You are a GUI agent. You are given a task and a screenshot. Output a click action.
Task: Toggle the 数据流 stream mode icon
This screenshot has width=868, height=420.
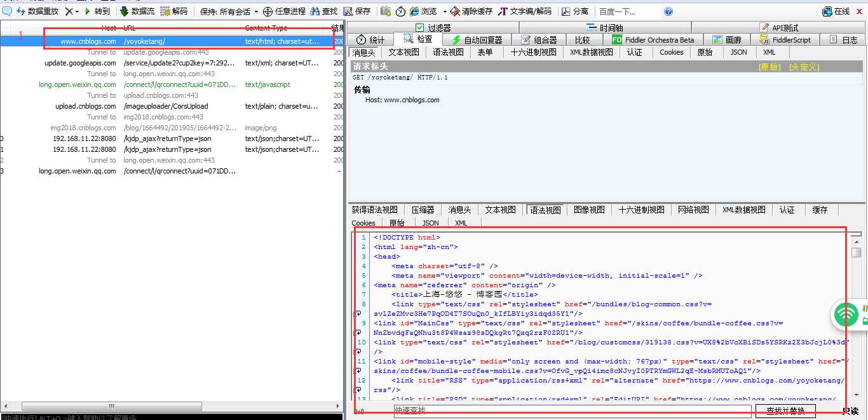[x=125, y=11]
